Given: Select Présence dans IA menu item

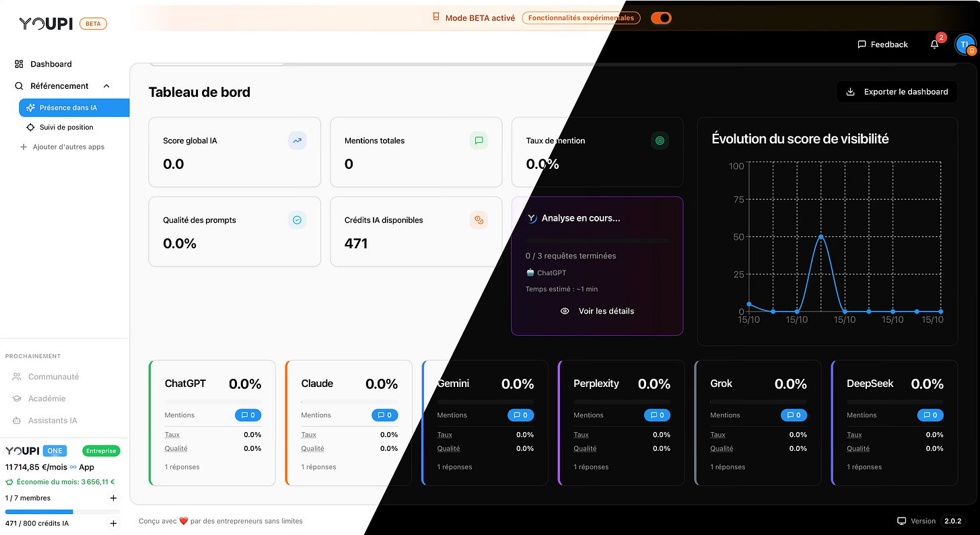Looking at the screenshot, I should (x=74, y=108).
